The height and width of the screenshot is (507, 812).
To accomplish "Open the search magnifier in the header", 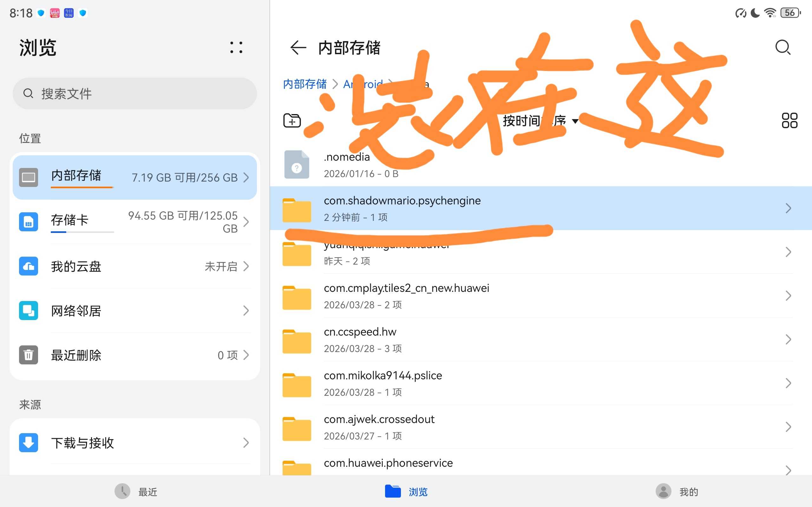I will 783,47.
